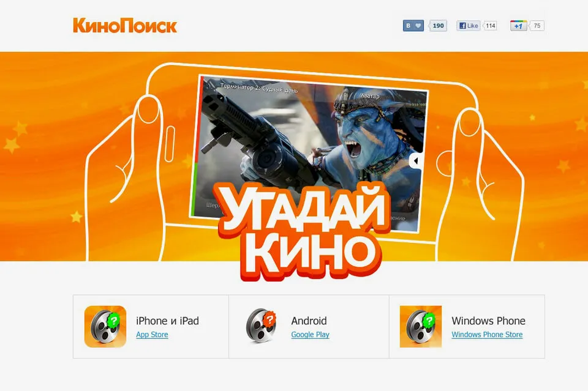
Task: Open the App Store link
Action: [x=152, y=335]
